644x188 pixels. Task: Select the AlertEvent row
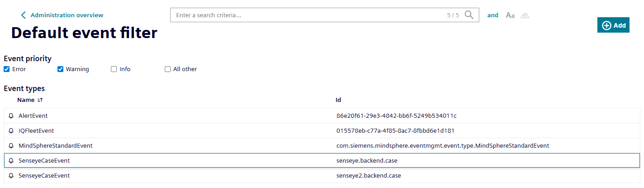tap(181, 116)
